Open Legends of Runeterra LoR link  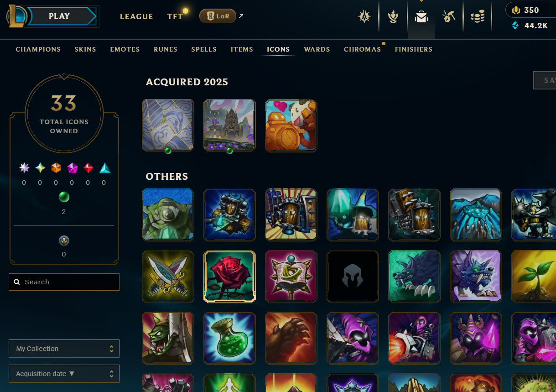(x=218, y=16)
